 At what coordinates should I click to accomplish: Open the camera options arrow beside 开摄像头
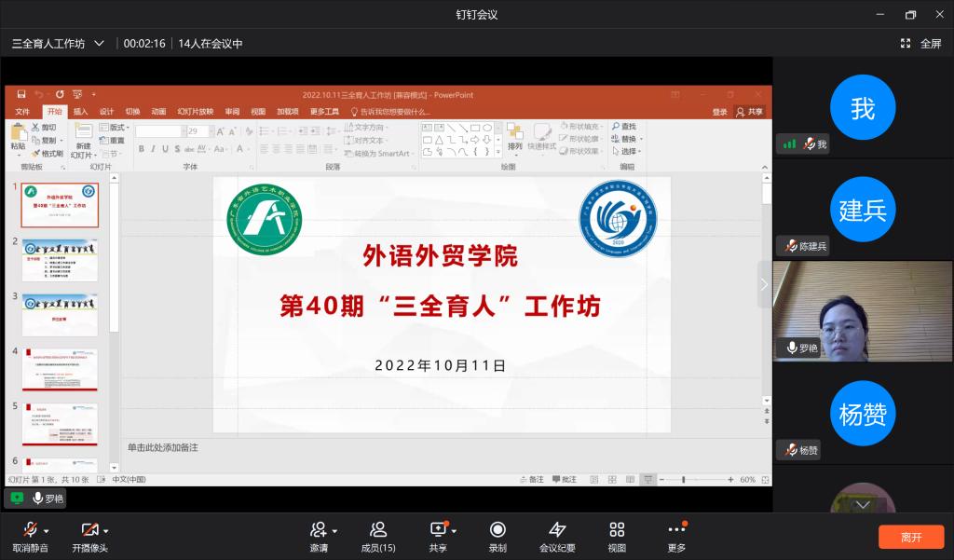pos(106,531)
